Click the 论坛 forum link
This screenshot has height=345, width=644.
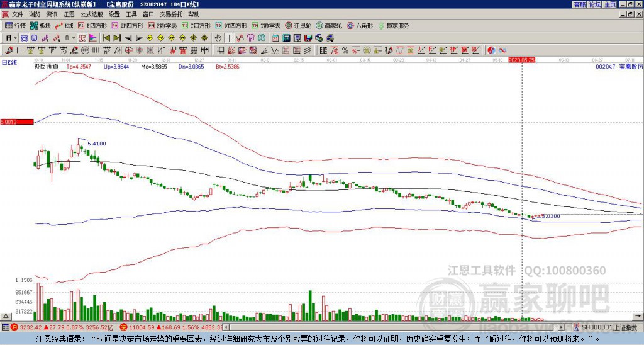595,4
